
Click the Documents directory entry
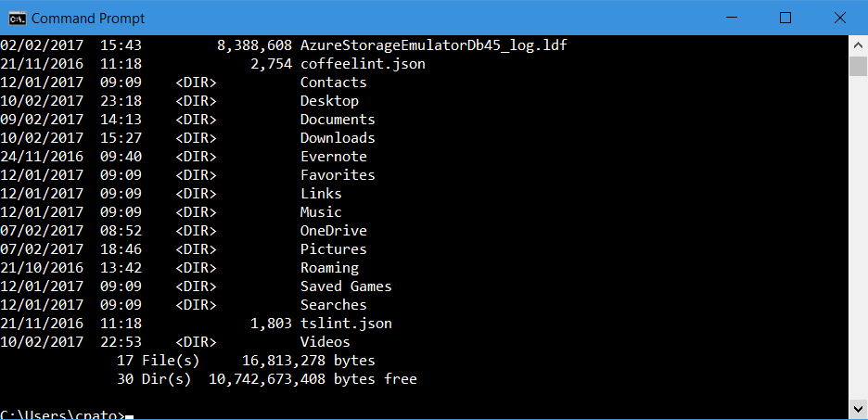pos(338,120)
